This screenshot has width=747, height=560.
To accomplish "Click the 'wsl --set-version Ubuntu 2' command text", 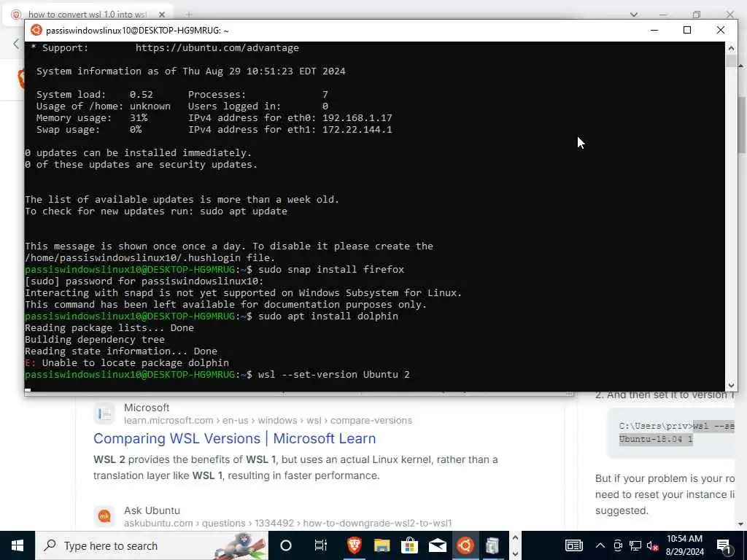I will pos(334,374).
